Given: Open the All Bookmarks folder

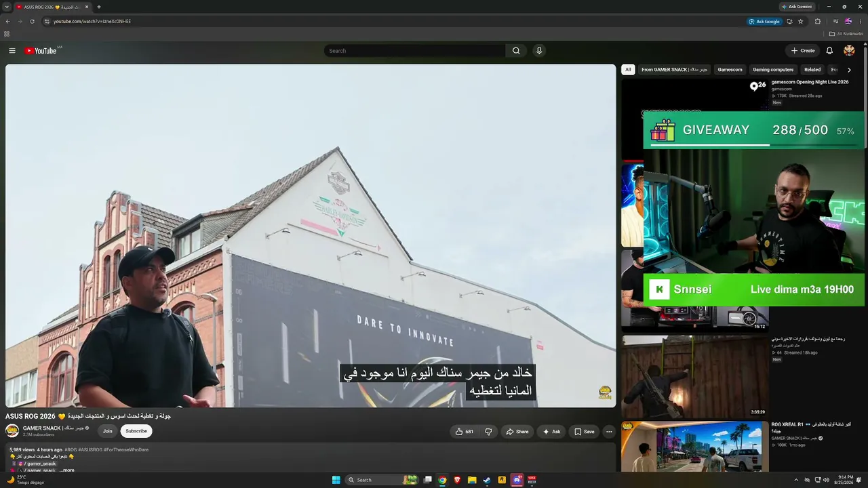Looking at the screenshot, I should pyautogui.click(x=846, y=34).
